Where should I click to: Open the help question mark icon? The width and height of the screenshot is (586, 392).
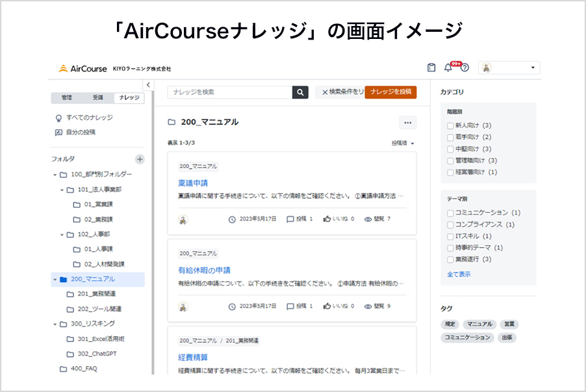point(465,68)
